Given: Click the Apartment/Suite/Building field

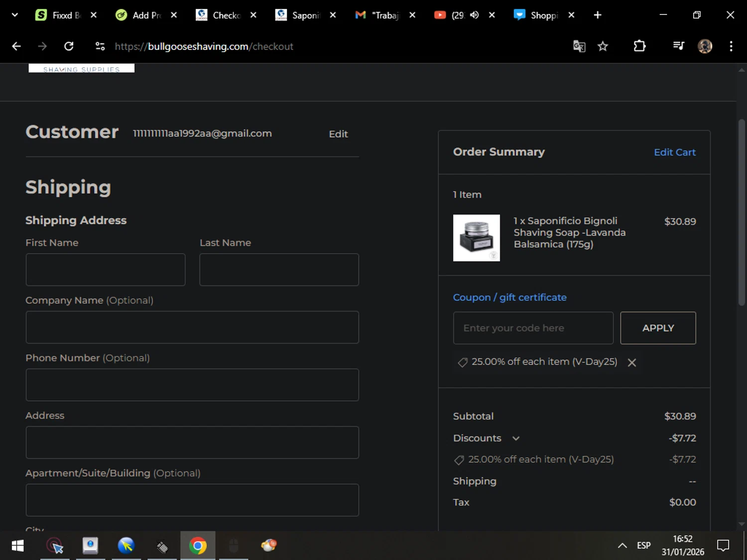Looking at the screenshot, I should click(x=192, y=500).
